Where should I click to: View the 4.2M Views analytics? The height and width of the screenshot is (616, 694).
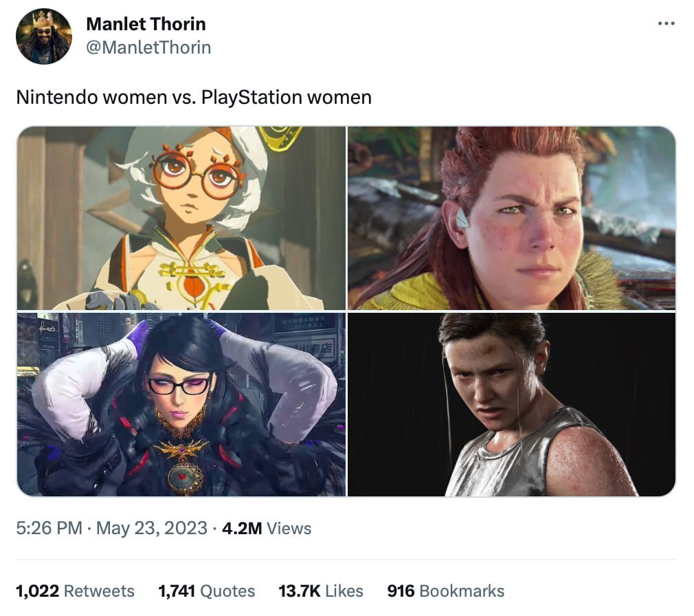point(267,529)
